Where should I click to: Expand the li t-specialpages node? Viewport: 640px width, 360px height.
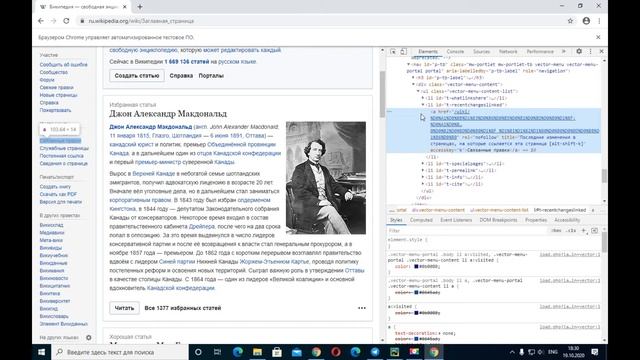click(423, 164)
